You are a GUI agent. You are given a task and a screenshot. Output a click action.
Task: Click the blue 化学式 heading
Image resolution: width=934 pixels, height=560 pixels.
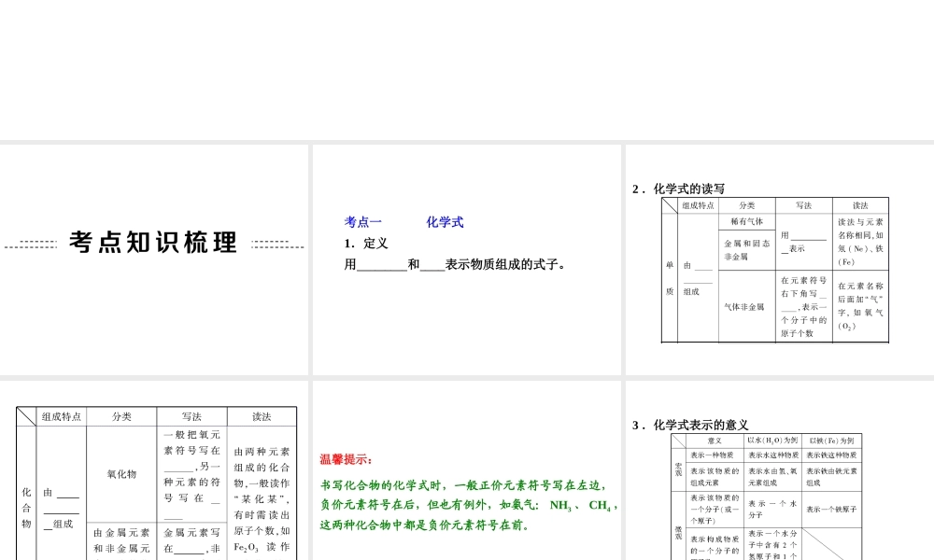(x=445, y=222)
